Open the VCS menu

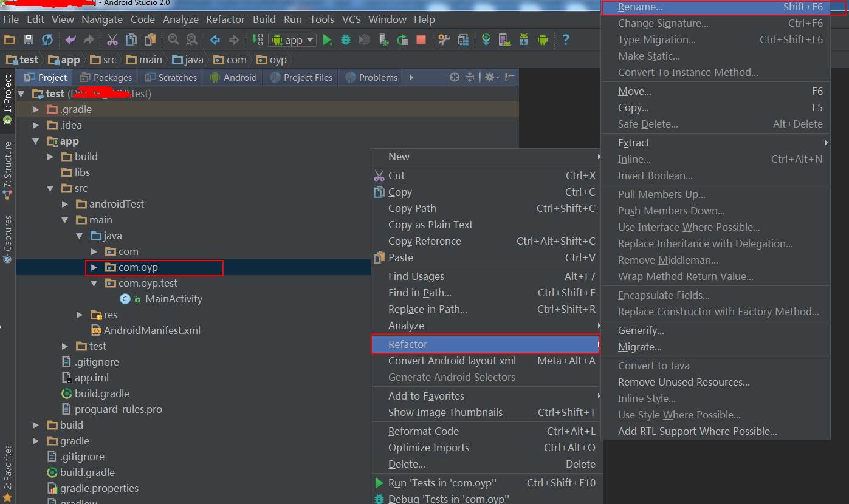click(x=351, y=19)
